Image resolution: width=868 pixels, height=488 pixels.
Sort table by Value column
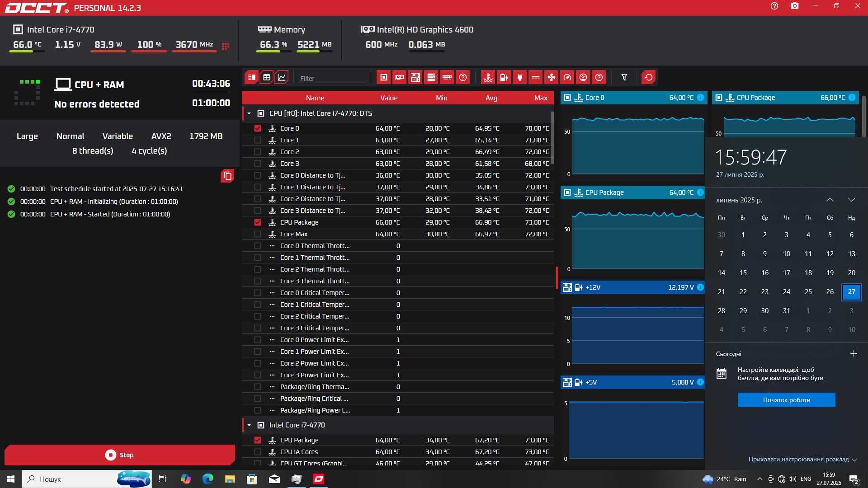tap(389, 98)
